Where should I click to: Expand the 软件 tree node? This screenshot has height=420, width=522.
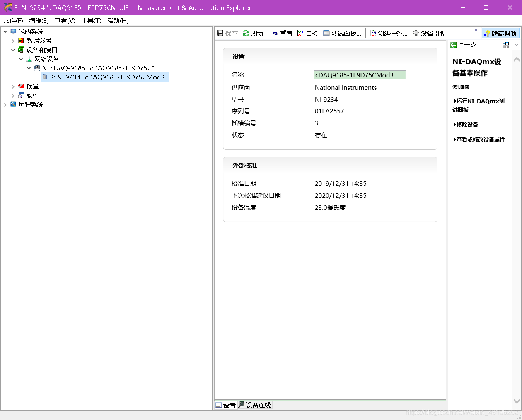[x=13, y=95]
